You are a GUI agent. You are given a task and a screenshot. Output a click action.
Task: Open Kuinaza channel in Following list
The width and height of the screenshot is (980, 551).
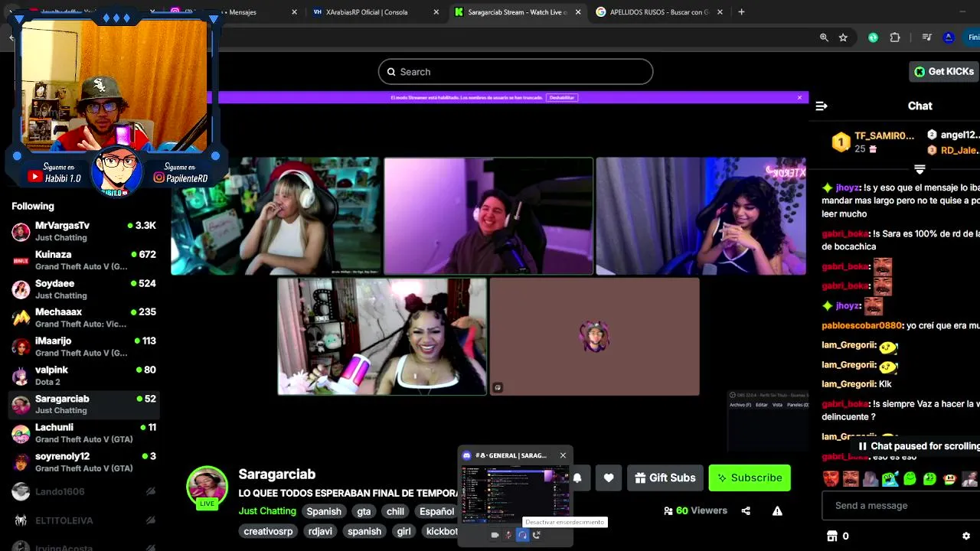[84, 260]
